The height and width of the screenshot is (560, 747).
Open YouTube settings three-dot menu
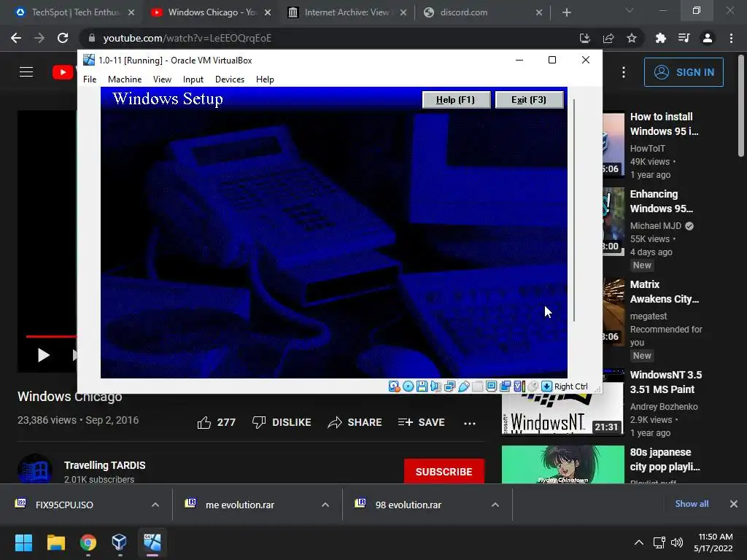(x=624, y=72)
